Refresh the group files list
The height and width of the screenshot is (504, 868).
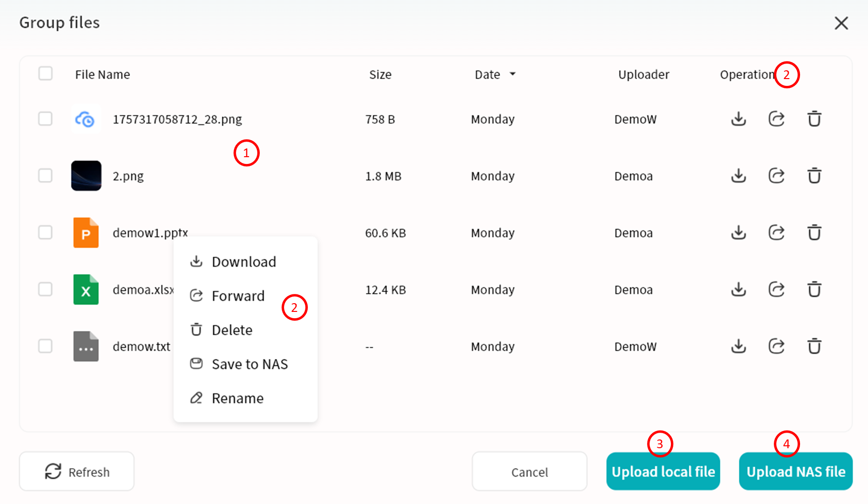coord(77,471)
